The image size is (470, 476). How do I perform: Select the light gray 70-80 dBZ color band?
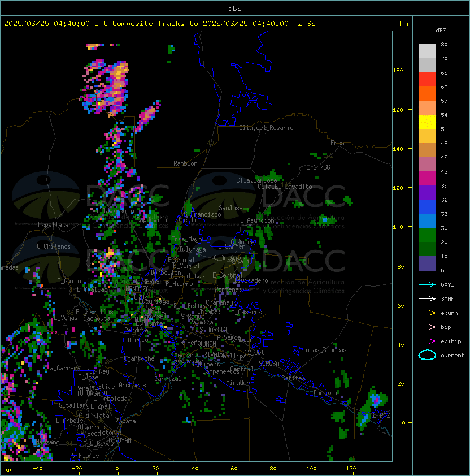click(427, 51)
